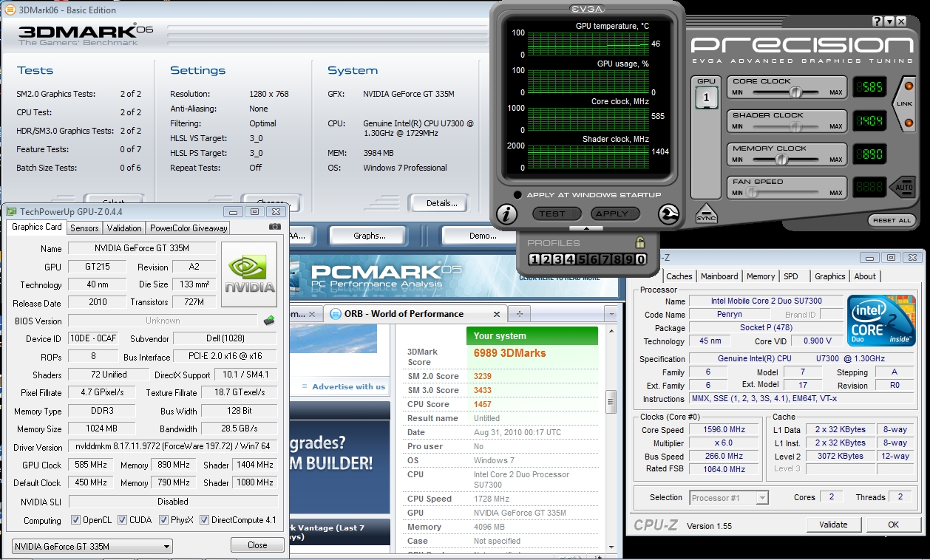Click the 'Advertise with us' list icon
Image resolution: width=930 pixels, height=560 pixels.
(306, 386)
